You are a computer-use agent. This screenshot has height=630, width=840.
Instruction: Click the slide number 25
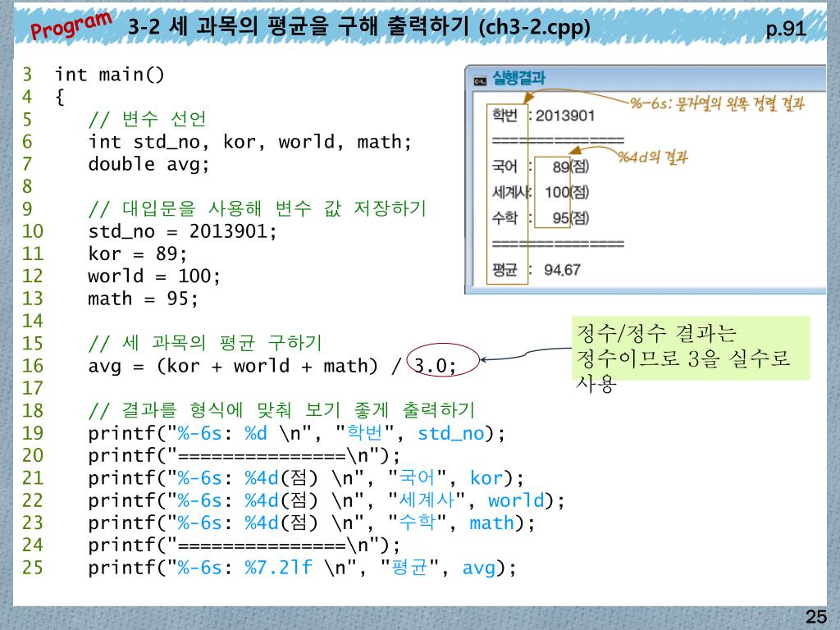point(815,617)
